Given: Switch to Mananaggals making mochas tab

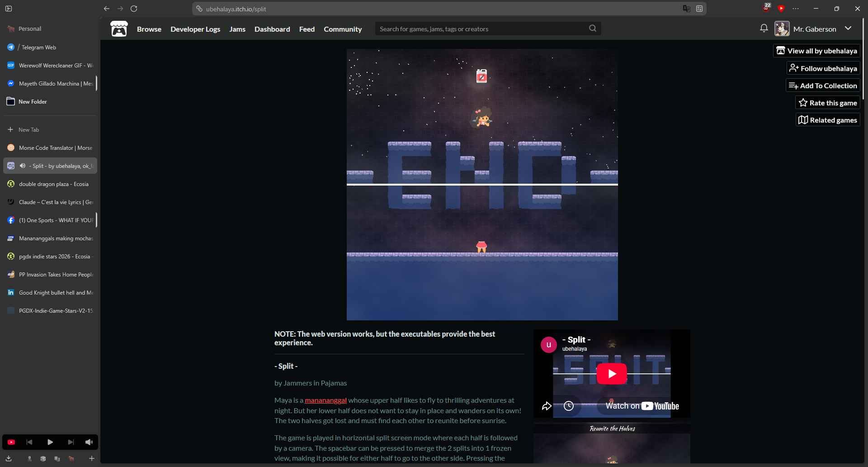Looking at the screenshot, I should [50, 238].
